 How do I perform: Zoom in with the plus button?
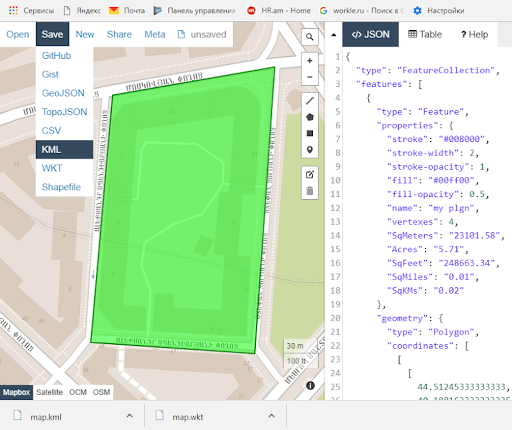point(310,61)
